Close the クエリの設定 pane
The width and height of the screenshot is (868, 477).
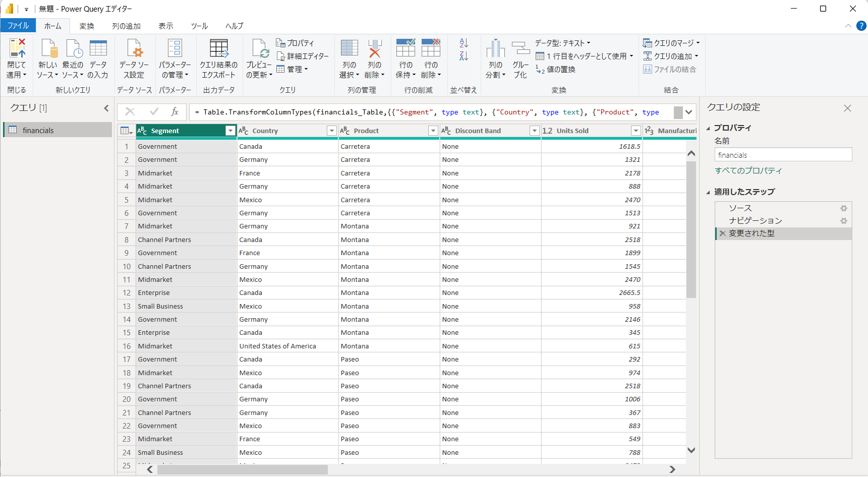click(847, 108)
